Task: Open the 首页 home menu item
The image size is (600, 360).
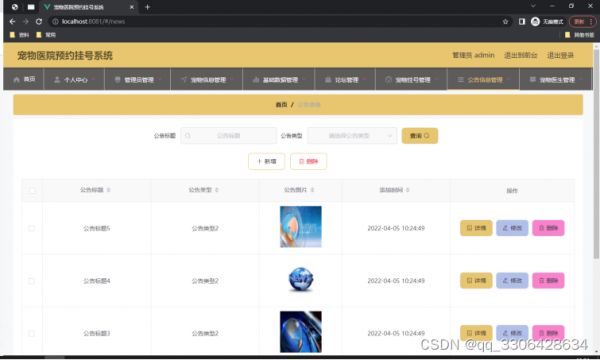Action: pyautogui.click(x=24, y=80)
